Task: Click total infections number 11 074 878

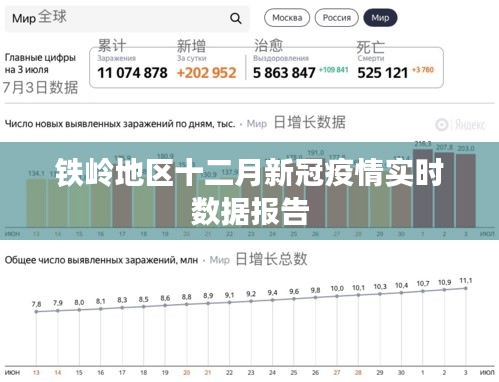Action: 132,73
